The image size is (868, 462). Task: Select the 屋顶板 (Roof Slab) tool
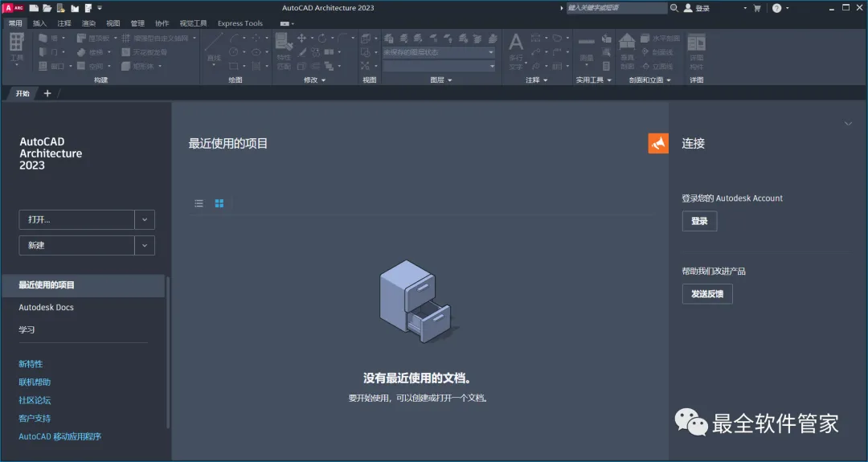[96, 39]
